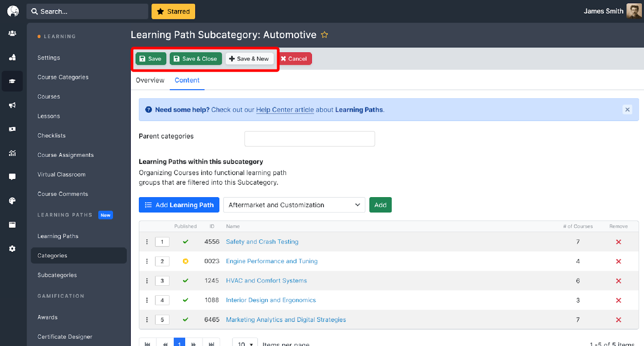Image resolution: width=644 pixels, height=346 pixels.
Task: Click the paint palette theme icon
Action: point(12,201)
